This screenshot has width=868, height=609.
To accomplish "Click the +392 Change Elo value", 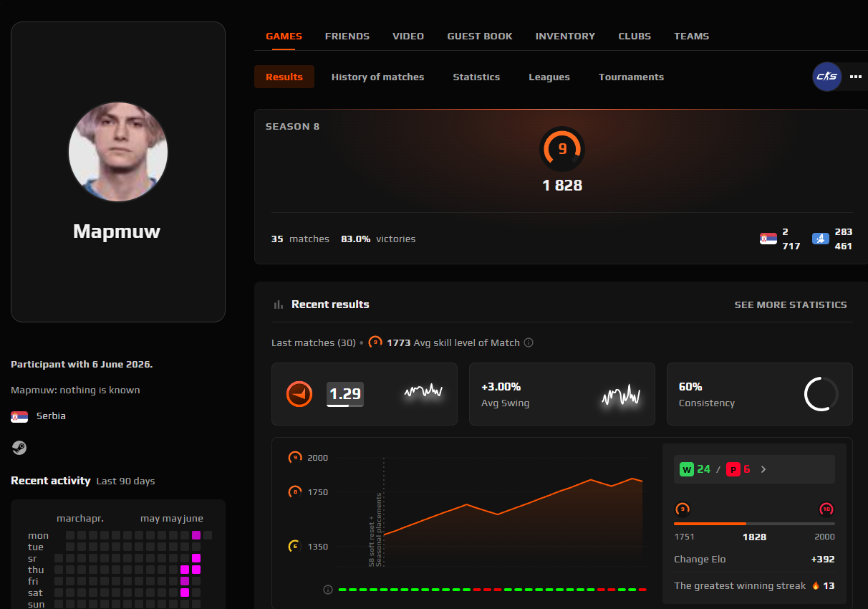I will point(823,560).
